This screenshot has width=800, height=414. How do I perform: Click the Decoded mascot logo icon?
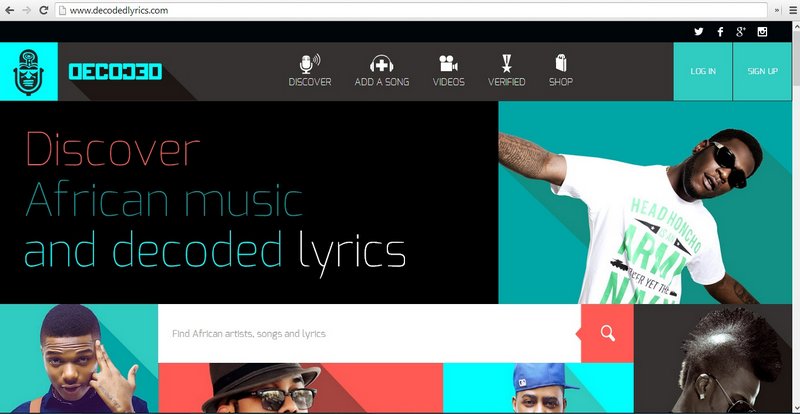[x=28, y=72]
